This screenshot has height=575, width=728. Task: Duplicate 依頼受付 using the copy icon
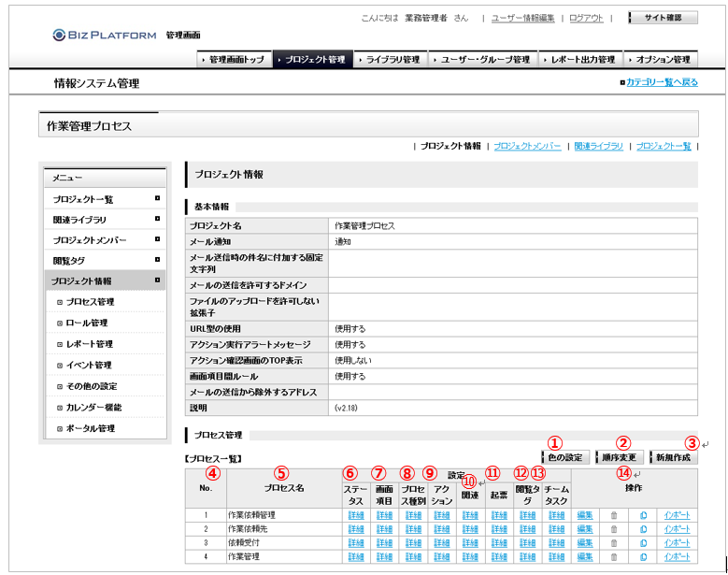tap(643, 542)
